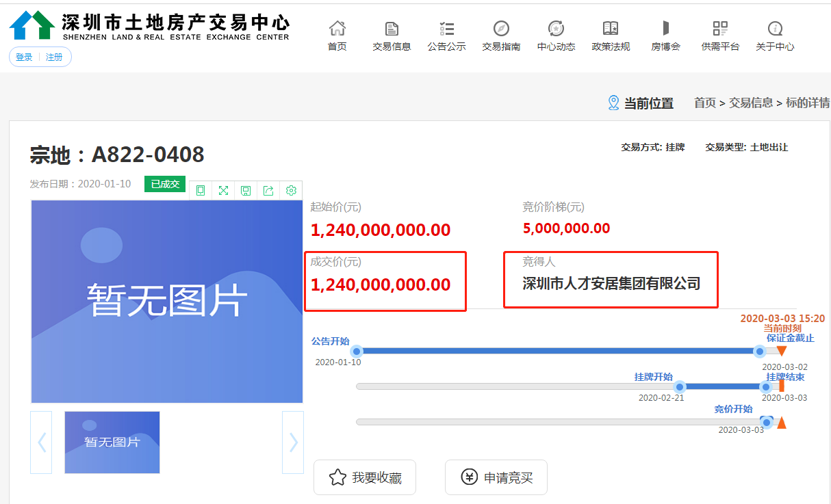Open 中心动态 refresh-star icon in navigation
Screen dimensions: 831x504
556,28
